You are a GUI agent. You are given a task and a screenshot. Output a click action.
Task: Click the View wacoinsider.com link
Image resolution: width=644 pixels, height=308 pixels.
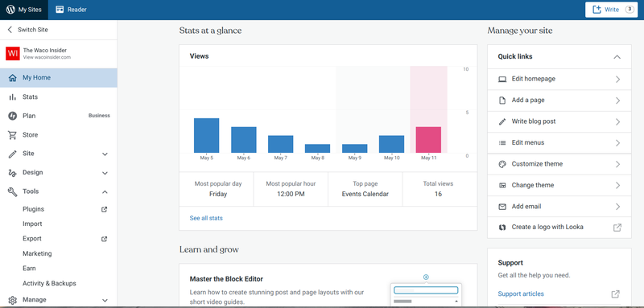pyautogui.click(x=47, y=57)
